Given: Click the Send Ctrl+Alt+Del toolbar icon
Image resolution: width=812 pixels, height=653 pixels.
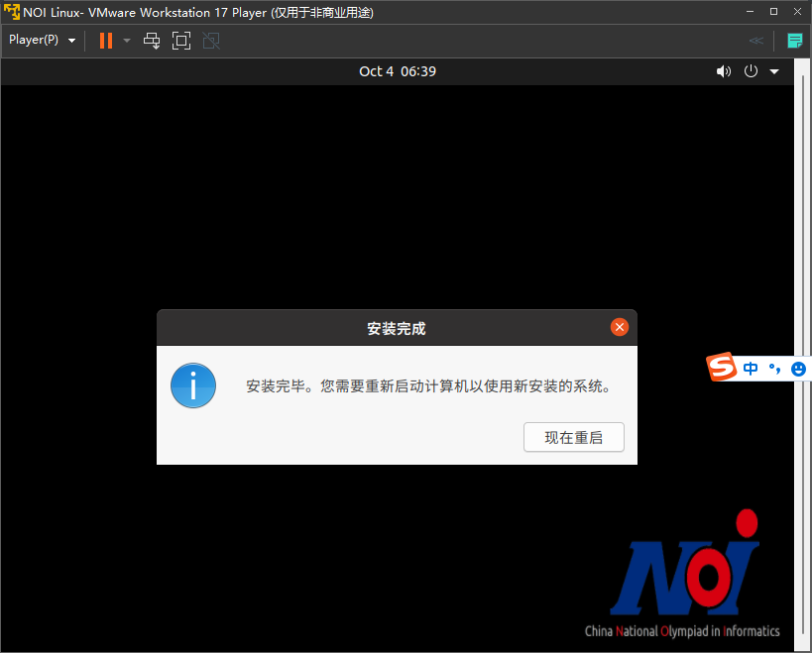Looking at the screenshot, I should [x=152, y=41].
